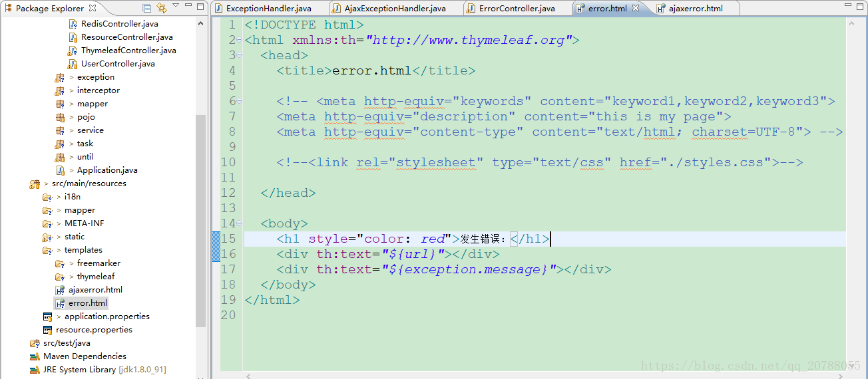Screen dimensions: 868x379
Task: Click Package Explorer vertical scrollbar thumb
Action: click(x=200, y=221)
